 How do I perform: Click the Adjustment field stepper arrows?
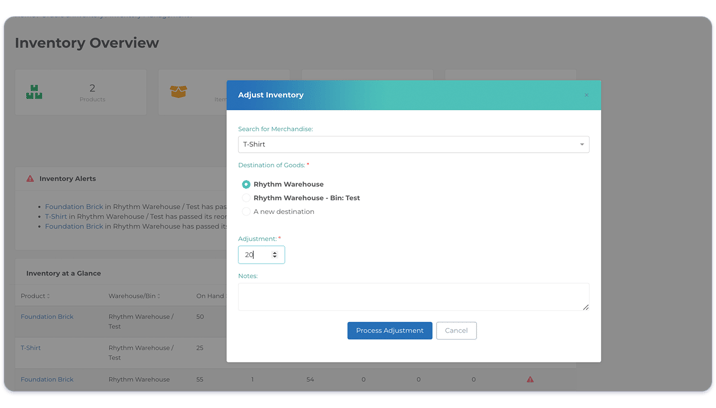point(274,254)
